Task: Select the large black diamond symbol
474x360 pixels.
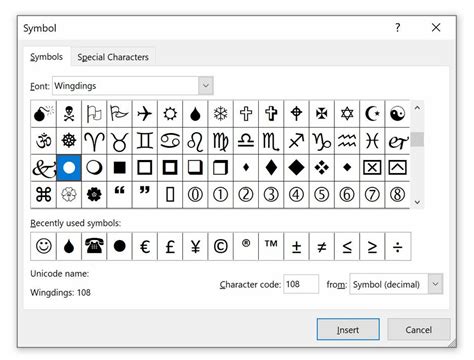Action: 296,168
